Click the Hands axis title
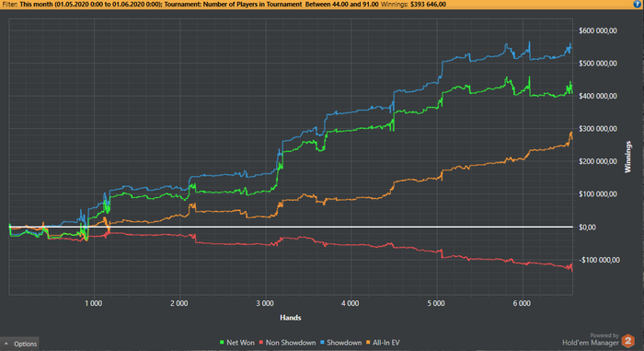The width and height of the screenshot is (644, 351). pyautogui.click(x=291, y=318)
